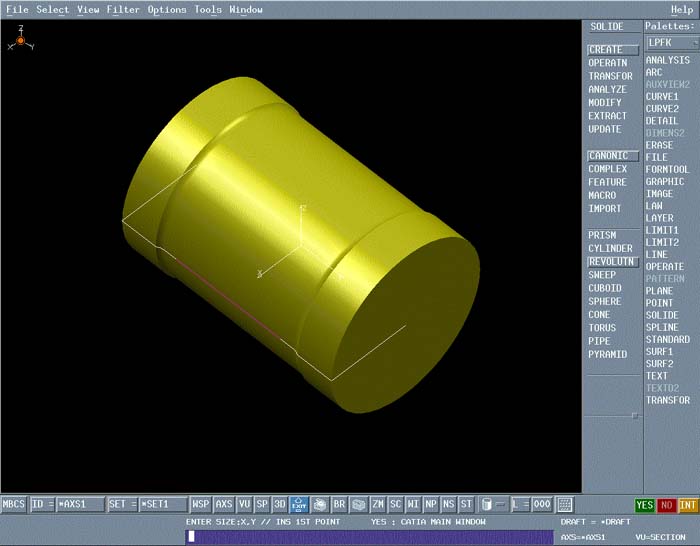The width and height of the screenshot is (700, 546).
Task: Click the axis compass icon in viewport corner
Action: coord(20,41)
